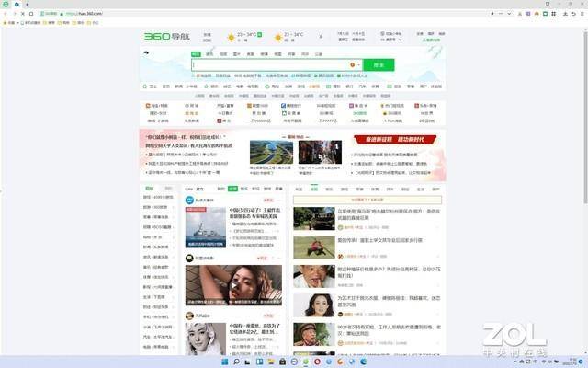Open the download manager icon in toolbar
588x368 pixels.
[565, 14]
